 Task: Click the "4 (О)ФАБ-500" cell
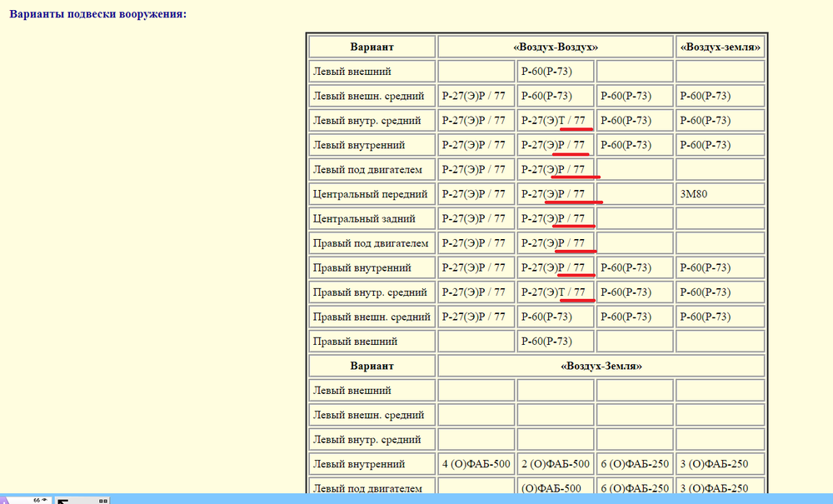click(476, 464)
